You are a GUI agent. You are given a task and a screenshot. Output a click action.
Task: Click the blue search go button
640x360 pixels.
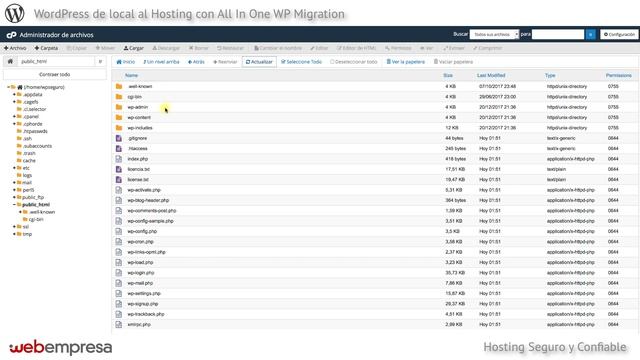pyautogui.click(x=591, y=35)
